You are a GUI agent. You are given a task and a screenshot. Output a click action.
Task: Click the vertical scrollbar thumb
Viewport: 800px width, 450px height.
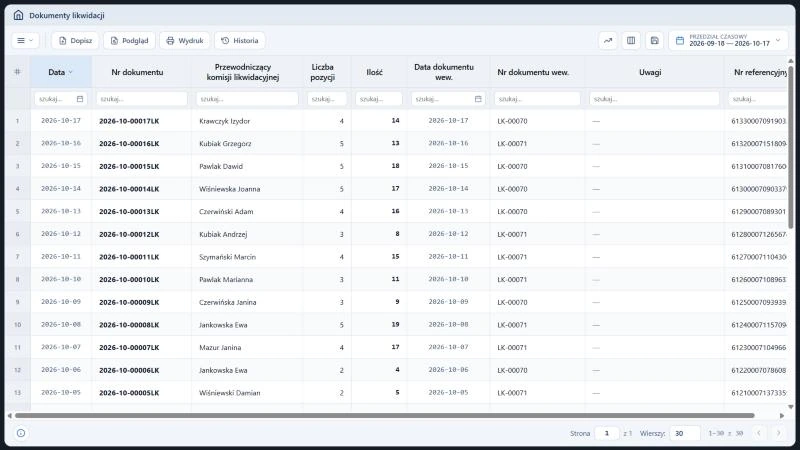pos(791,147)
